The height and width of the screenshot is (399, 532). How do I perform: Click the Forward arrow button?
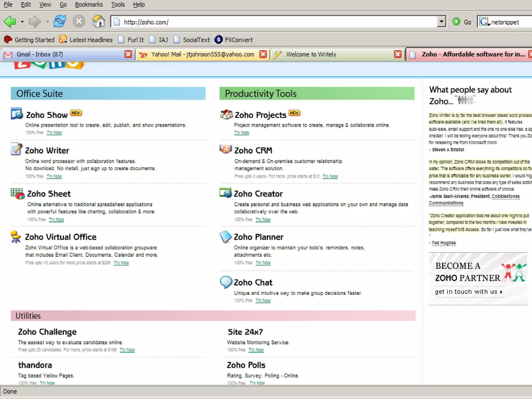pos(35,22)
